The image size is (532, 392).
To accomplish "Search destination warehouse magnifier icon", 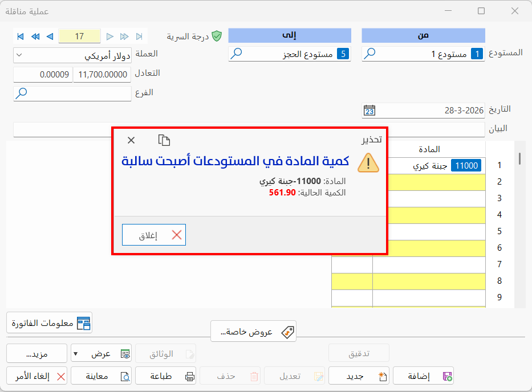I will (236, 53).
